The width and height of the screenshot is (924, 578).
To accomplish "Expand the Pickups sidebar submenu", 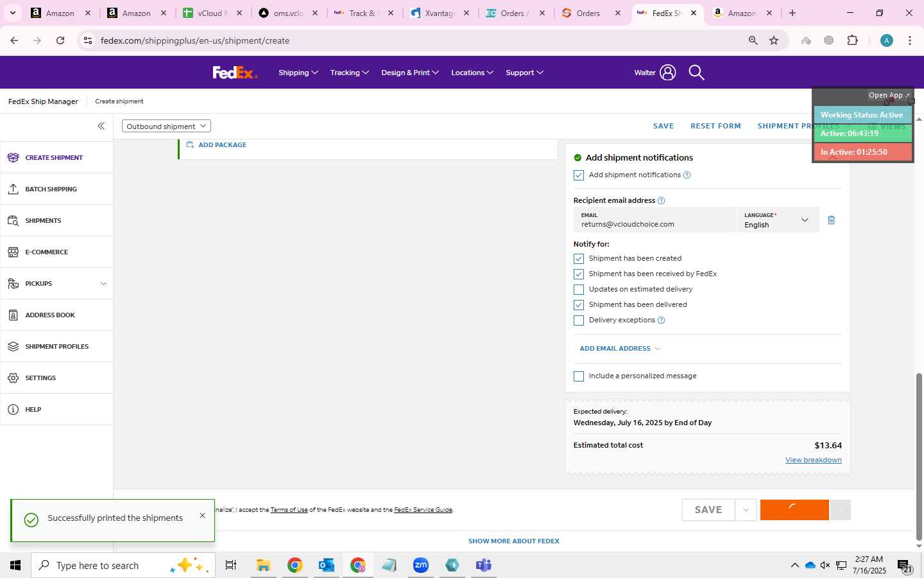I will (103, 283).
